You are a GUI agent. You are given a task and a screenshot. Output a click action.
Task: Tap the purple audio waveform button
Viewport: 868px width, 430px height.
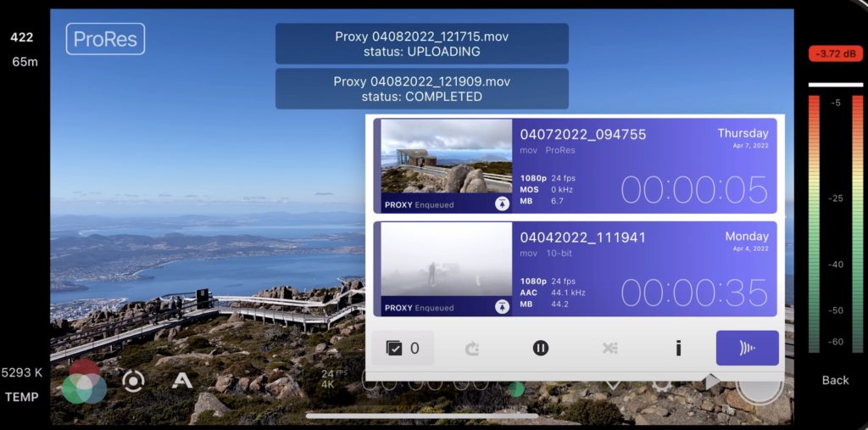[x=747, y=349]
